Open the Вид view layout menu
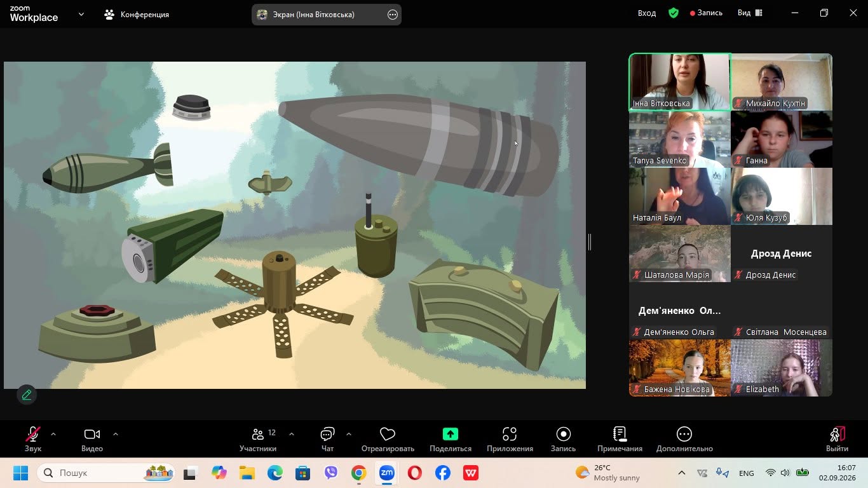This screenshot has height=488, width=868. point(750,13)
